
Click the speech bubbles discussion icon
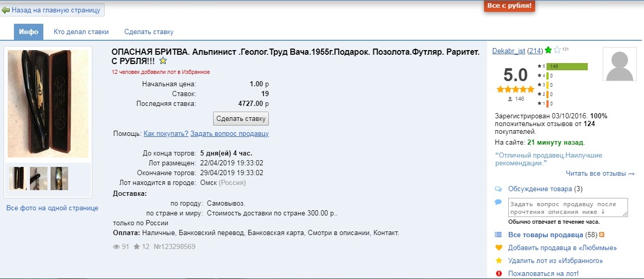(x=498, y=189)
